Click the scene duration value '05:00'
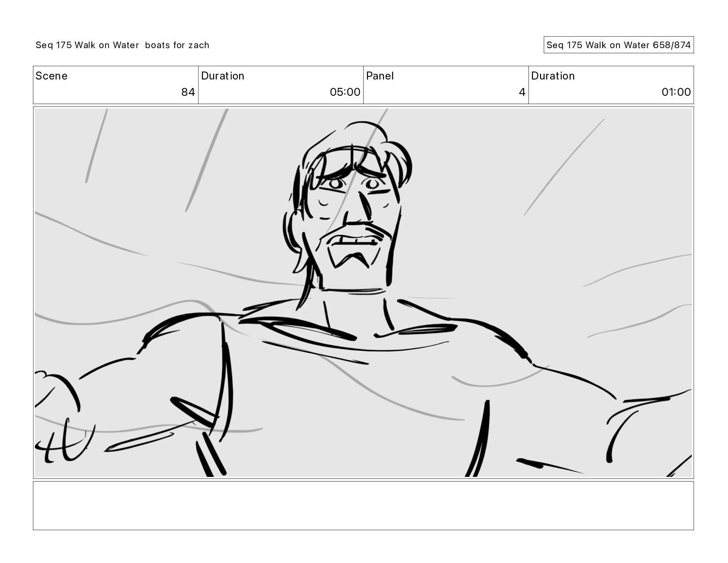 click(345, 92)
